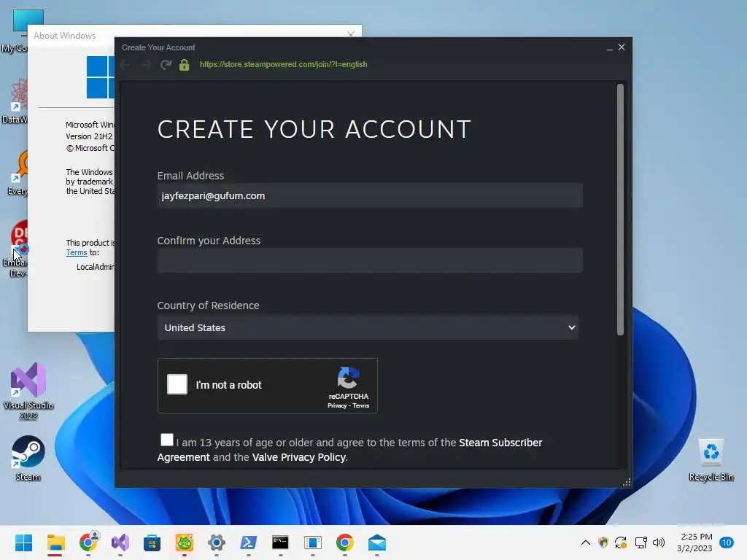Screen dimensions: 747x560
Task: Open Settings gear from the taskbar
Action: click(x=216, y=542)
